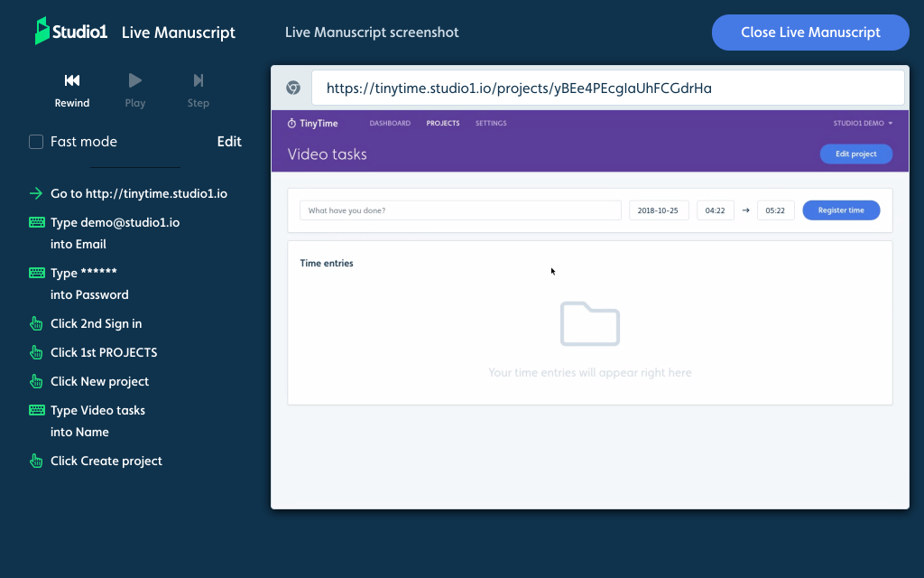Click keyboard icon next to 'Type demo@studio1.io'
Screen dimensions: 924x578
[x=36, y=222]
